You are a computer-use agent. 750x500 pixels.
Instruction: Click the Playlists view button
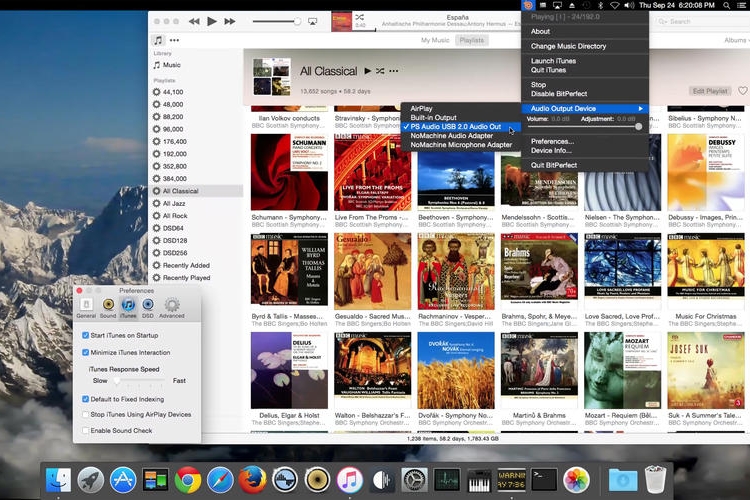pos(472,40)
